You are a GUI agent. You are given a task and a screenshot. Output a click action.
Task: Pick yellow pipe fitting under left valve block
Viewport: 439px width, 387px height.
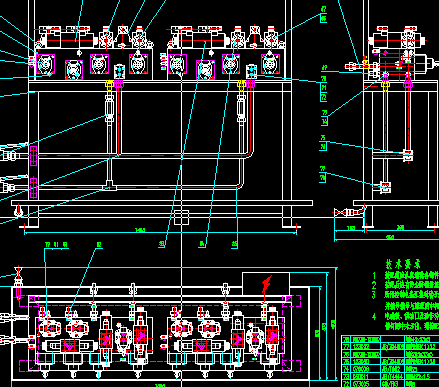tap(110, 85)
